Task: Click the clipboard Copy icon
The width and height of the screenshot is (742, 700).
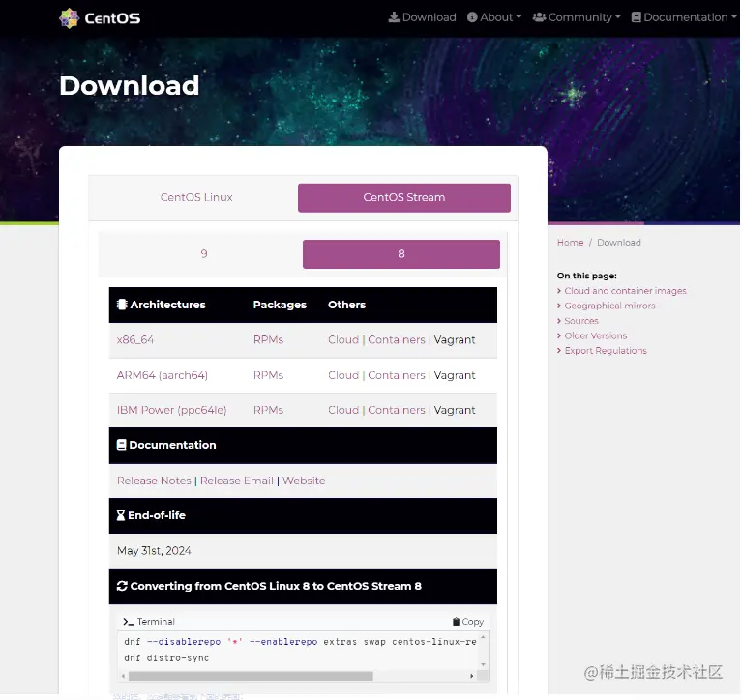Action: (457, 621)
